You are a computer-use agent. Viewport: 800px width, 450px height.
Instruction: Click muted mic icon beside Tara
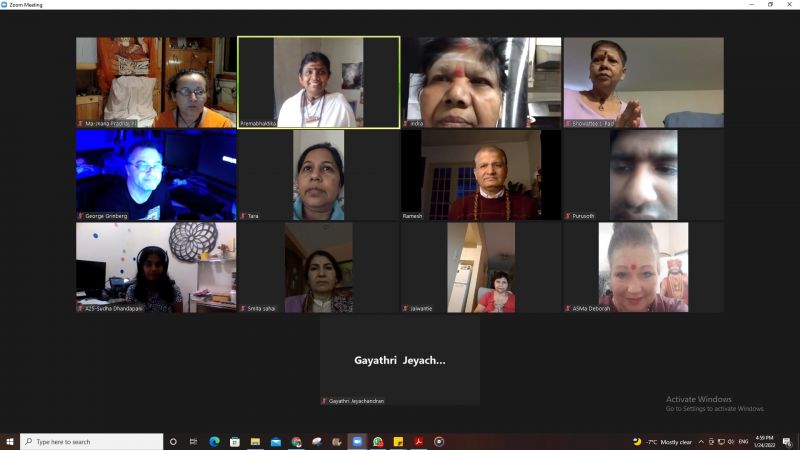click(243, 216)
